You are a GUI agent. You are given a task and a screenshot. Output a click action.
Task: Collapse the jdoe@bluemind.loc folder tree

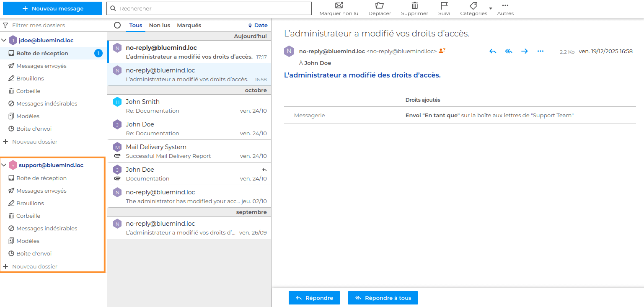coord(4,41)
